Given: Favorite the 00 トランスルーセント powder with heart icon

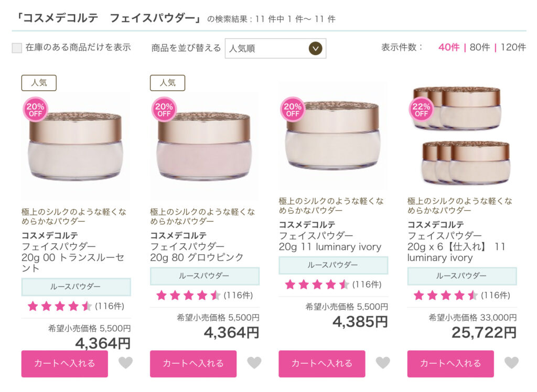Looking at the screenshot, I should (126, 363).
